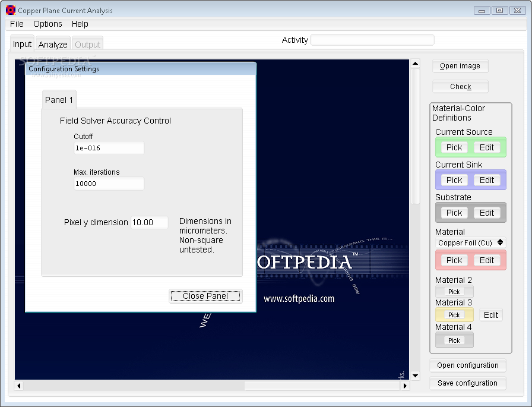Open the Help menu
This screenshot has width=532, height=407.
pos(80,24)
